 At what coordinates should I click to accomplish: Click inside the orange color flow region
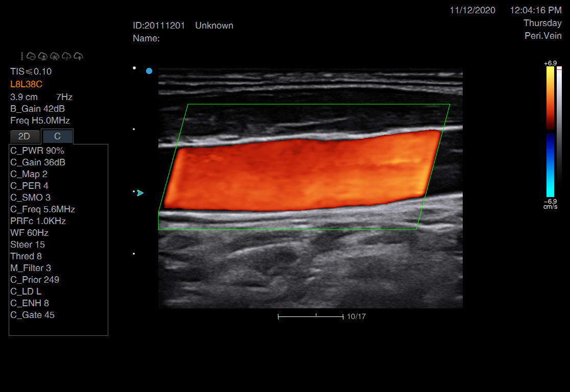[x=301, y=174]
